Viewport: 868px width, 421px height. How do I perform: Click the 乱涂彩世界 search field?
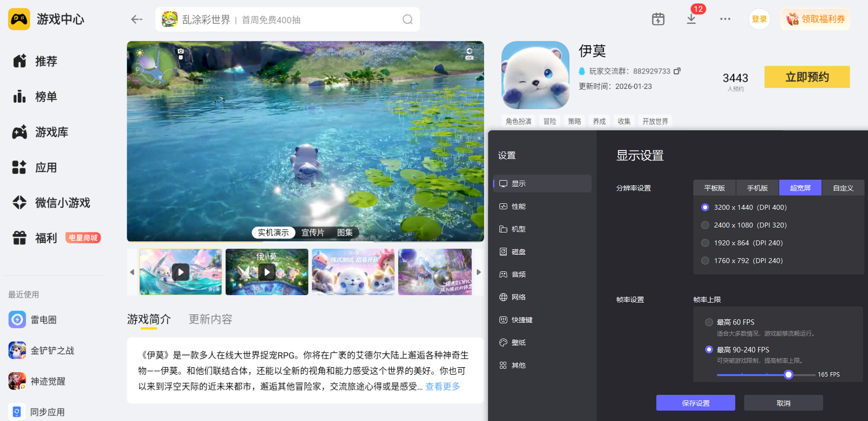tap(288, 20)
